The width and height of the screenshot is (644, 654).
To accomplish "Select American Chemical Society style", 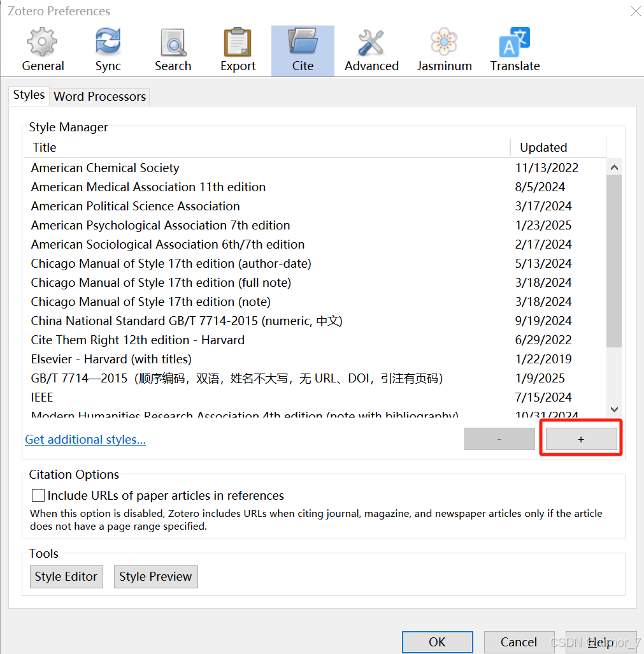I will point(315,168).
